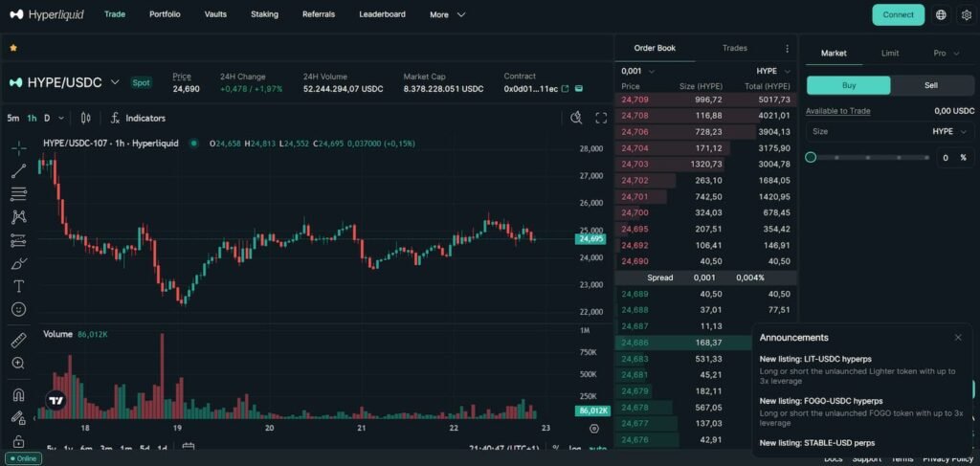Expand the 0,001 price grouping dropdown
The height and width of the screenshot is (466, 980).
click(637, 71)
